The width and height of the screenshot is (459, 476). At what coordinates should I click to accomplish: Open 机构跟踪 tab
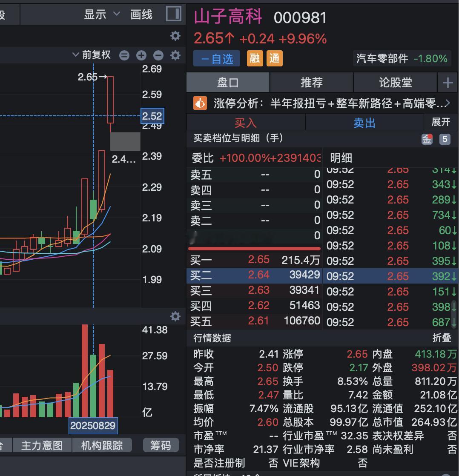click(102, 445)
